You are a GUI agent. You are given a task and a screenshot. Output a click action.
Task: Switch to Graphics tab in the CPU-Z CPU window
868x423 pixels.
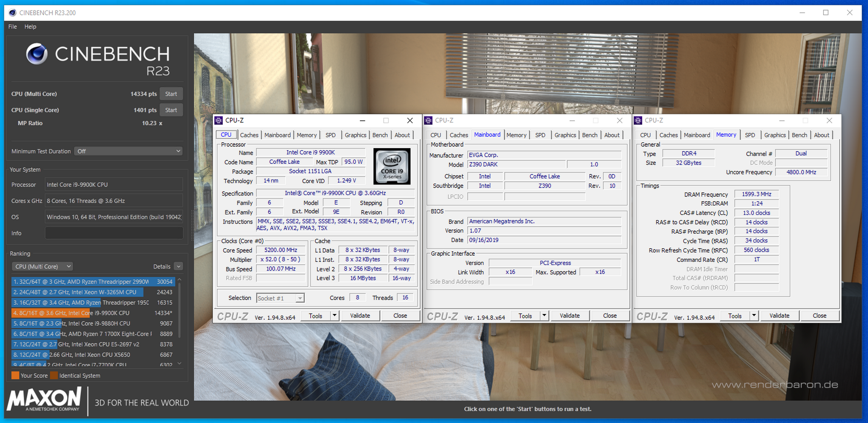click(x=356, y=135)
